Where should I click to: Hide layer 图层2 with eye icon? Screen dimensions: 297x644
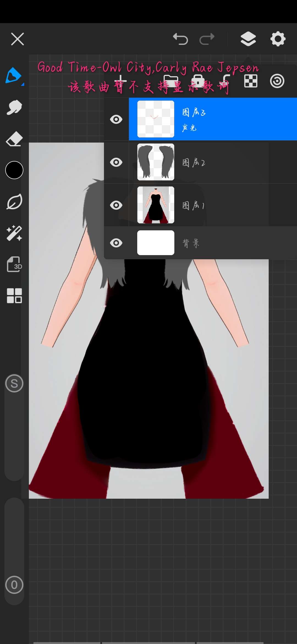pos(116,162)
